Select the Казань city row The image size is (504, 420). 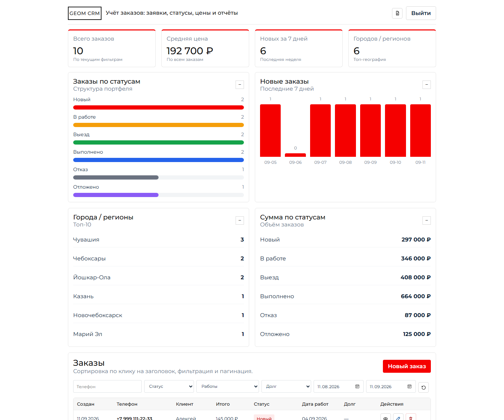[159, 296]
